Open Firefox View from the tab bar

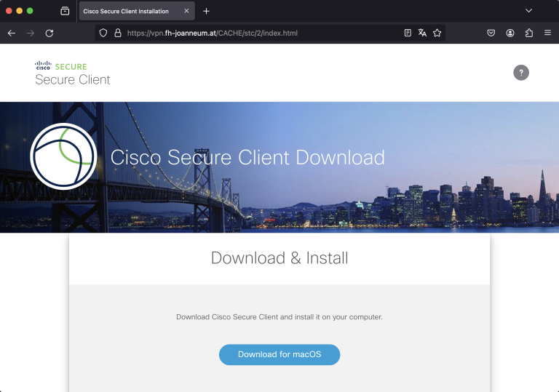[x=65, y=11]
